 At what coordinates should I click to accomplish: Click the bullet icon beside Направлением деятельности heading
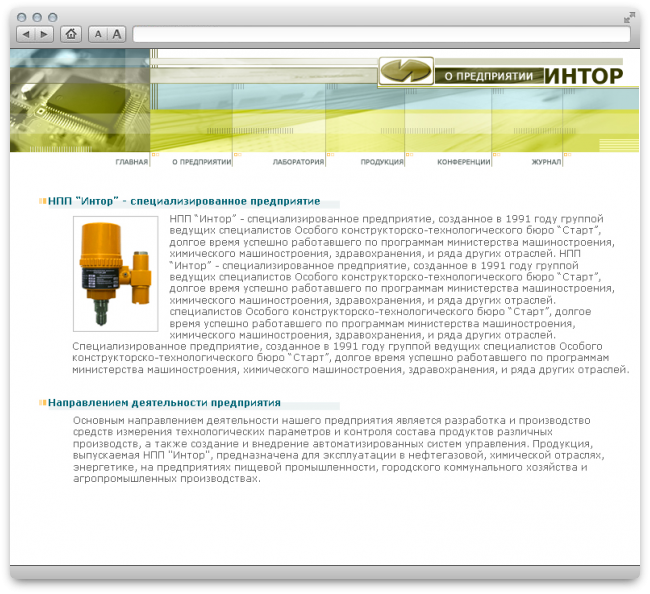[x=42, y=402]
